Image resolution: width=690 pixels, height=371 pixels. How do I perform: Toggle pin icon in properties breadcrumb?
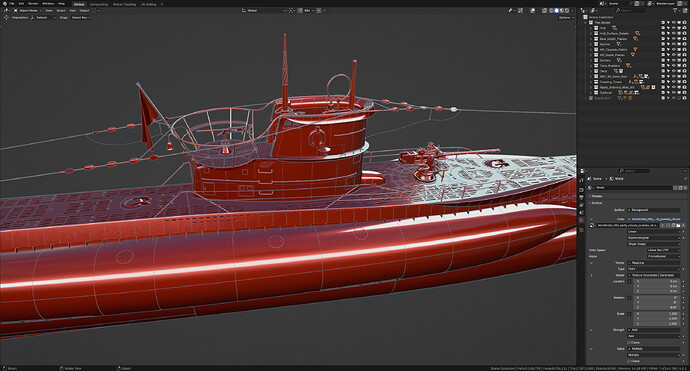(x=686, y=179)
